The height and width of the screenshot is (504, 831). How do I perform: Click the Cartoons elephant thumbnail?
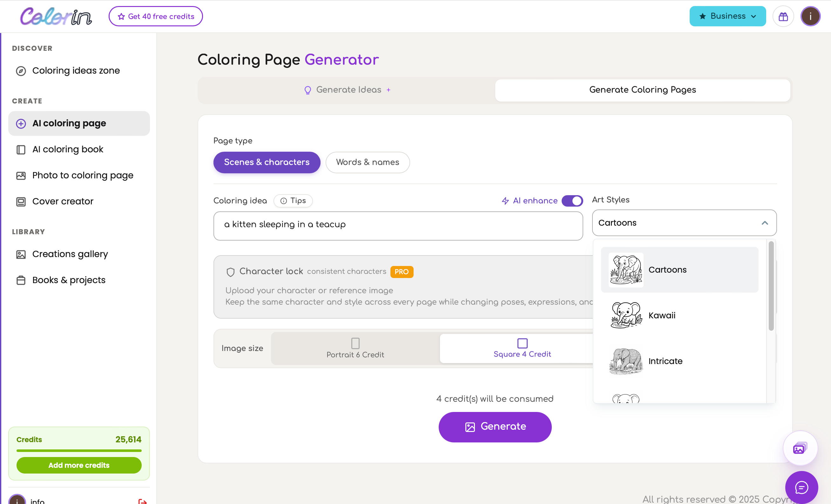[626, 270]
